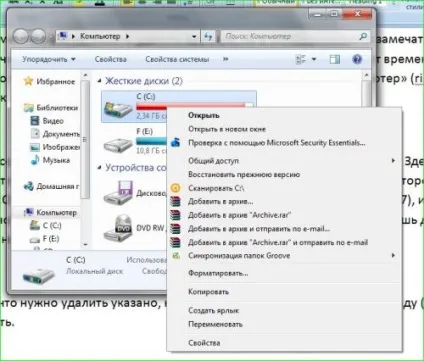Click the Groove icon in context menu
Image resolution: width=424 pixels, height=361 pixels.
click(x=176, y=256)
